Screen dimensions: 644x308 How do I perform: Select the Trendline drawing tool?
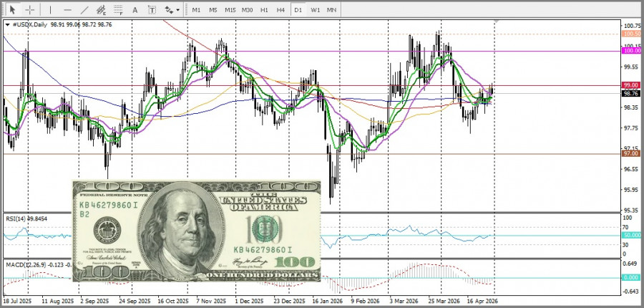coord(84,9)
